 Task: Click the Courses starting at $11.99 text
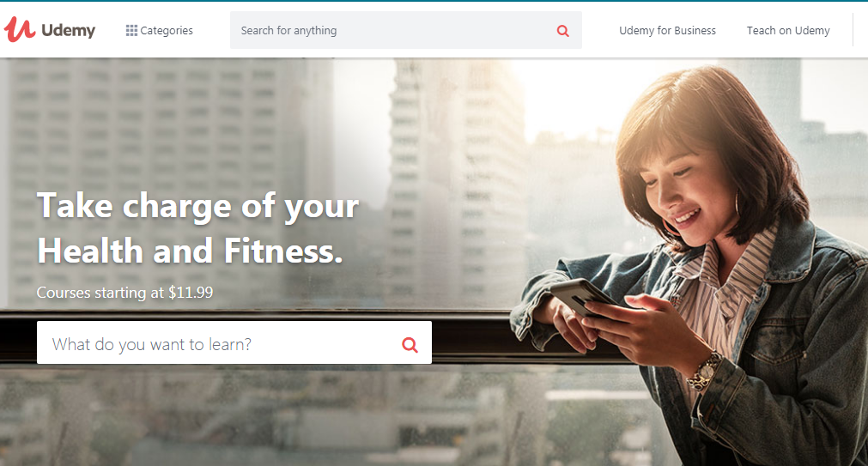[x=124, y=293]
